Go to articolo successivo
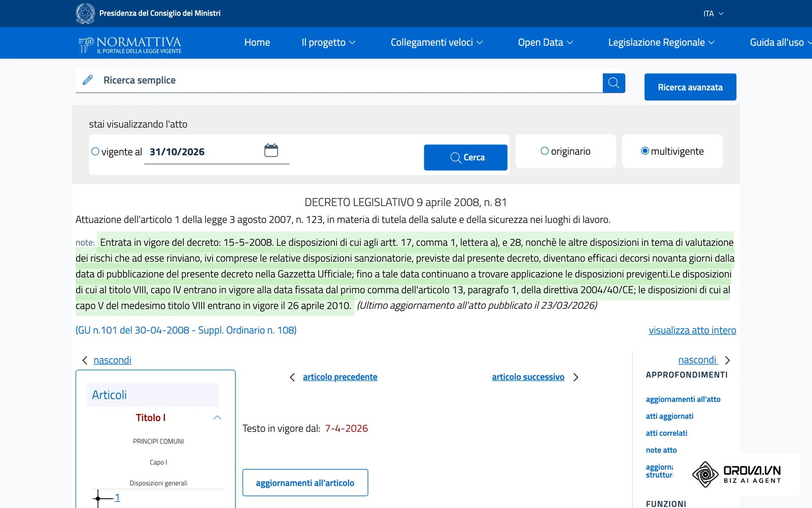 (x=528, y=377)
